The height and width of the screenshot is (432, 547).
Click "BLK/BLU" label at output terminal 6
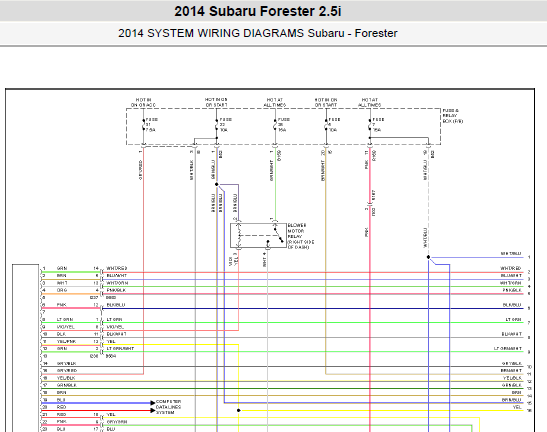(512, 305)
